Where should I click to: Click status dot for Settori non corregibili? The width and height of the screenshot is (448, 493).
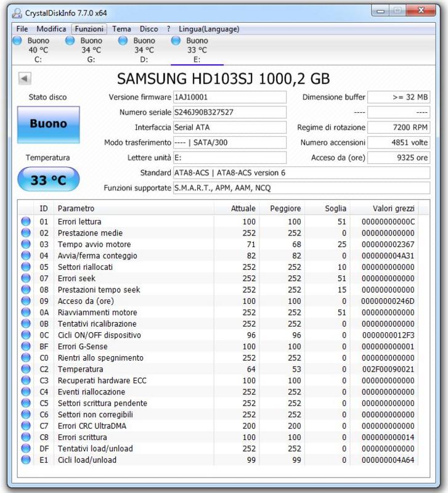click(26, 414)
